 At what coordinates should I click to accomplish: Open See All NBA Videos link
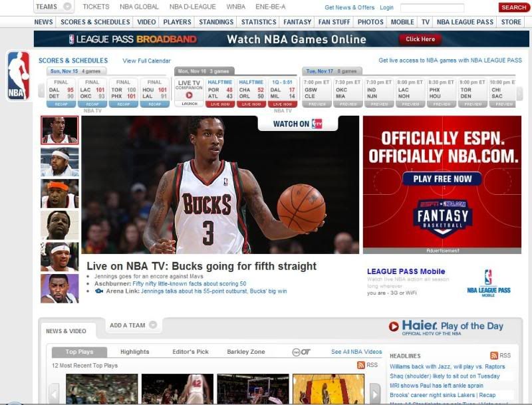click(x=356, y=352)
